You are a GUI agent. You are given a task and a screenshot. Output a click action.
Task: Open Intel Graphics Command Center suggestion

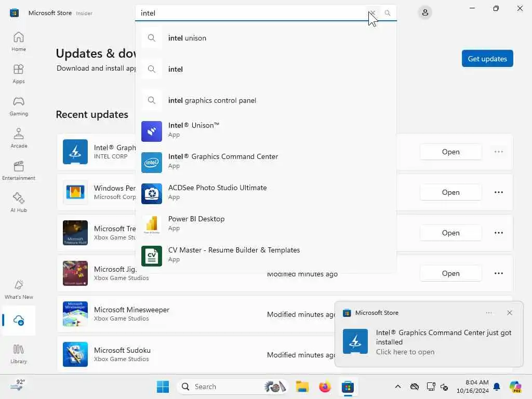(x=265, y=162)
